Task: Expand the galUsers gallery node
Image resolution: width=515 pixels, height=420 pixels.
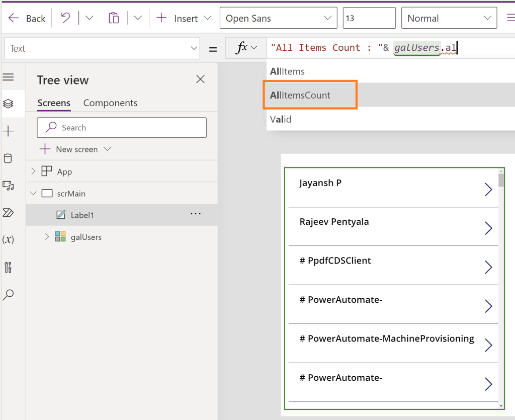Action: (x=47, y=236)
